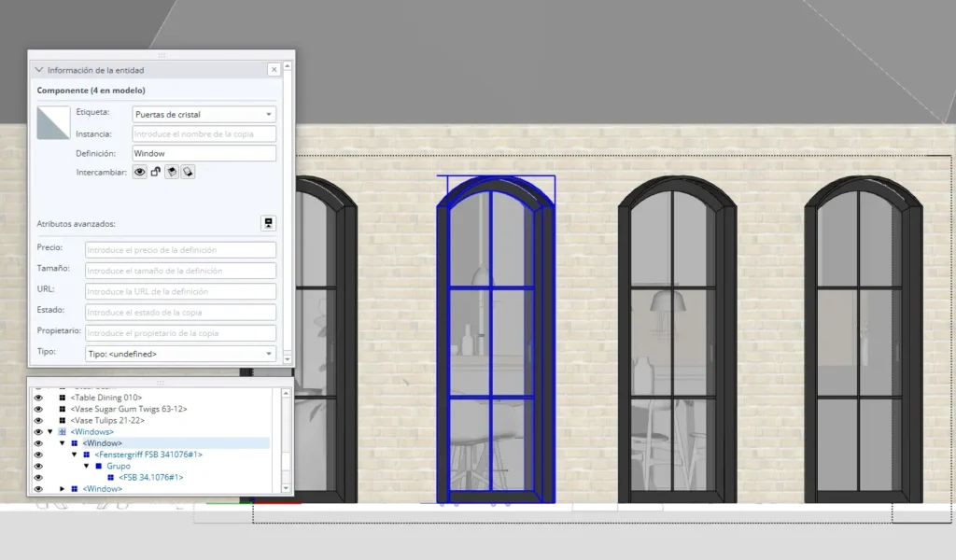Click the solid blue icon next to Grupo
Screen dimensions: 956x560
click(x=99, y=466)
